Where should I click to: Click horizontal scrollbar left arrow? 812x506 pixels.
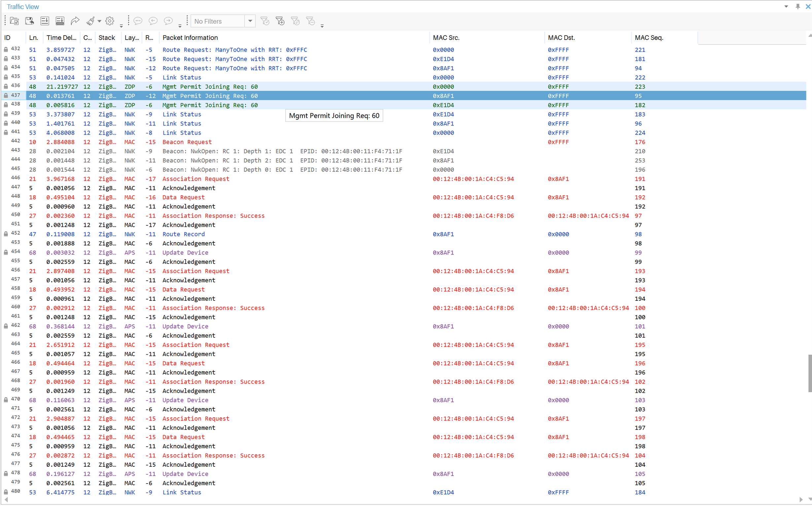tap(6, 499)
